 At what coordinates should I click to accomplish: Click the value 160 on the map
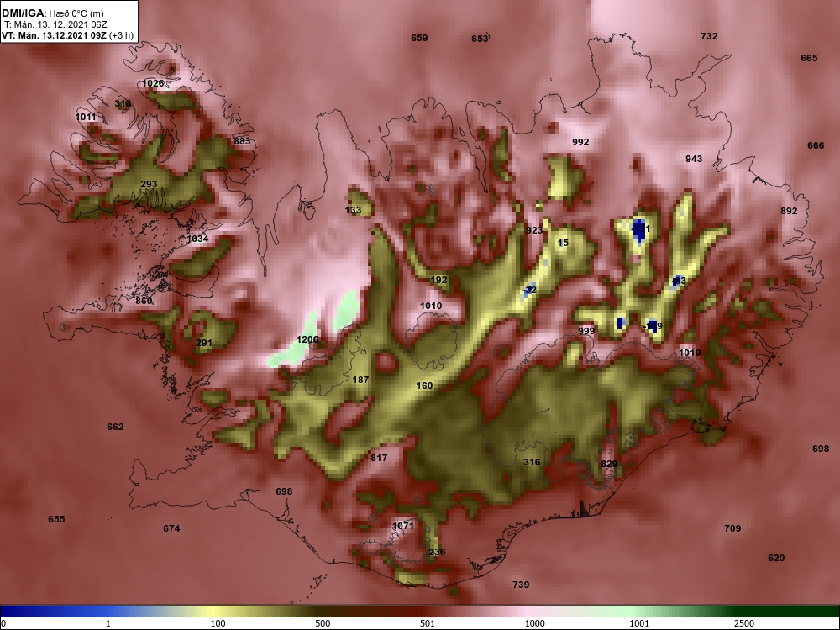424,386
